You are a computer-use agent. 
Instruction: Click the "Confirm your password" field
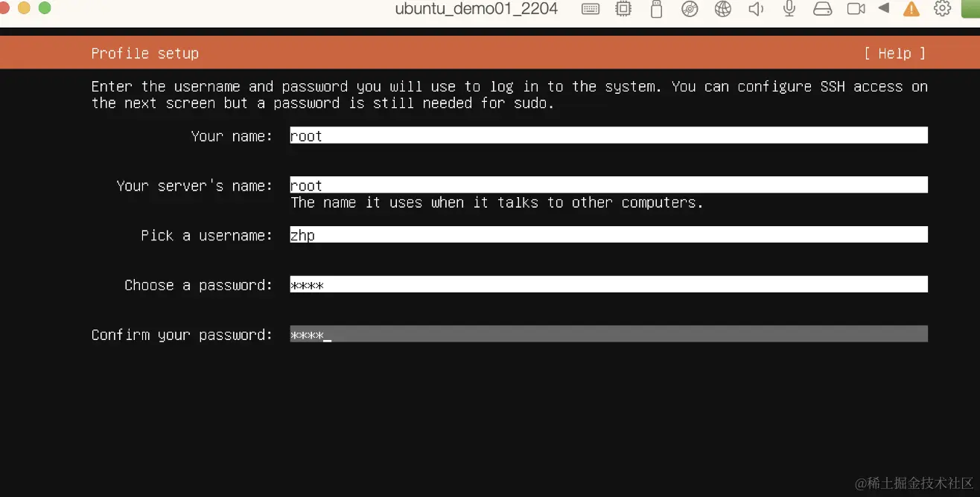coord(609,335)
